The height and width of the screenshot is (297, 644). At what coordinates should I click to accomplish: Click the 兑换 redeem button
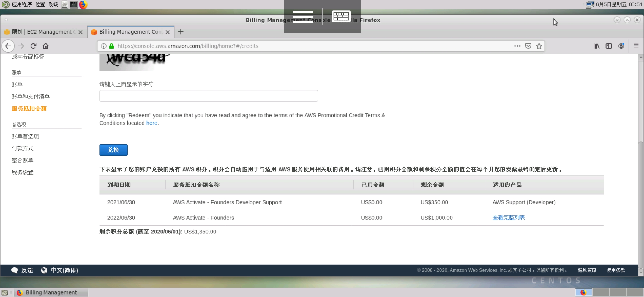click(113, 150)
